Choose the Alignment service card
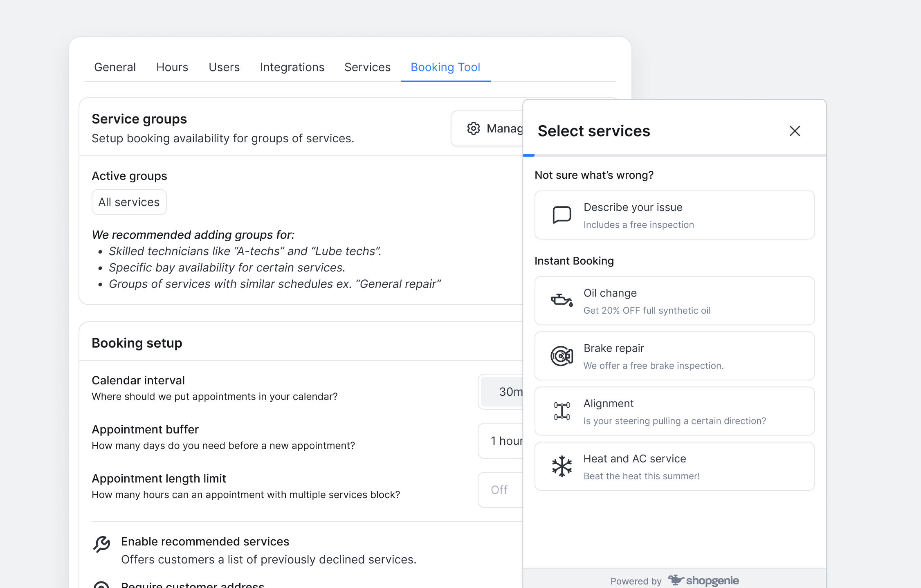This screenshot has height=588, width=921. pos(674,411)
